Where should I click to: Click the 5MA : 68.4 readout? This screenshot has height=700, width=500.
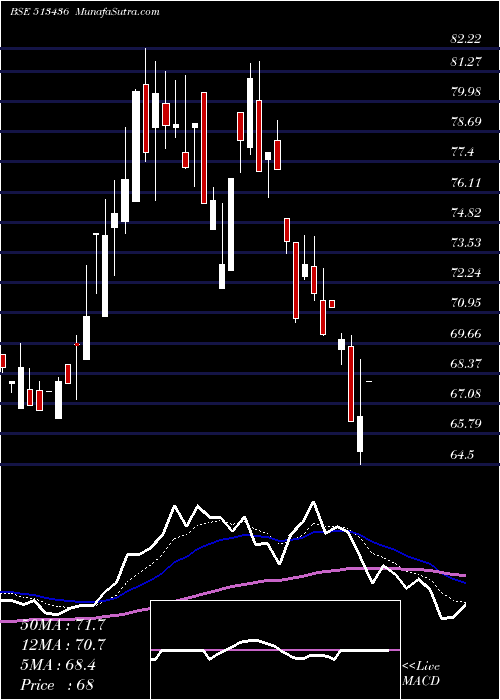(58, 665)
